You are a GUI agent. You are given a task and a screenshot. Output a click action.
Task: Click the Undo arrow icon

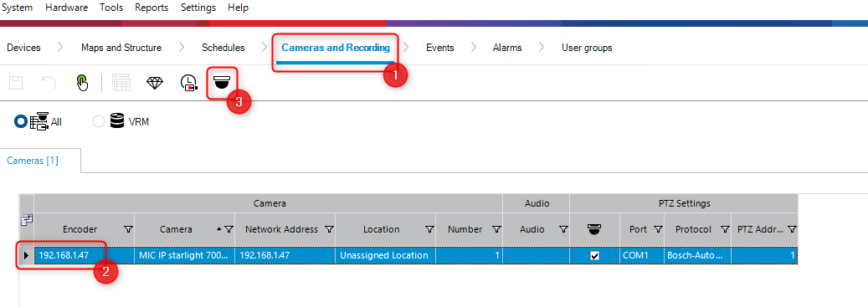[49, 83]
